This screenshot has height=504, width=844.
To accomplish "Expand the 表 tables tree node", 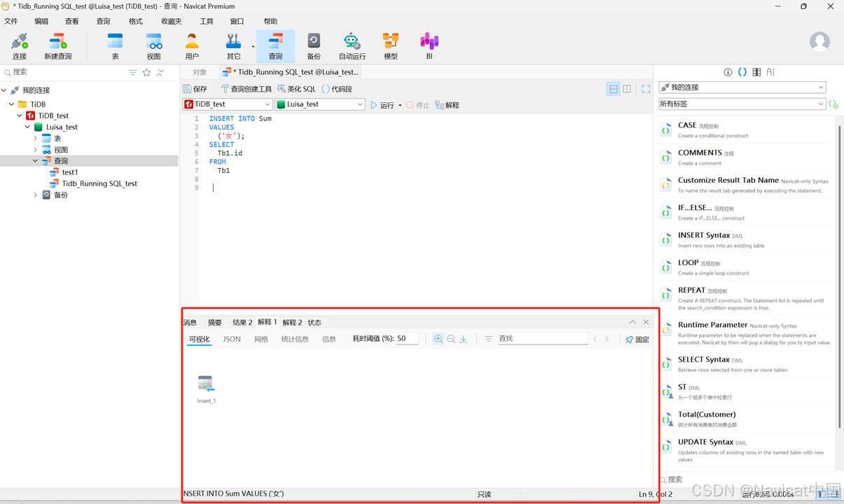I will point(35,139).
